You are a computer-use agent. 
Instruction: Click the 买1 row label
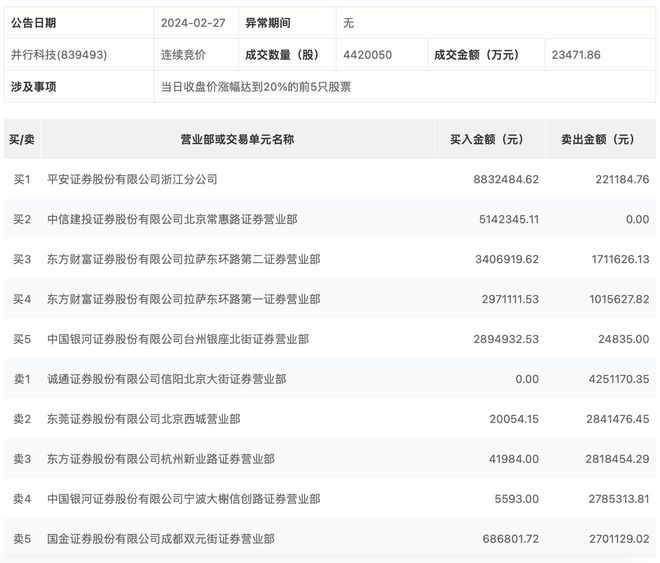(22, 179)
